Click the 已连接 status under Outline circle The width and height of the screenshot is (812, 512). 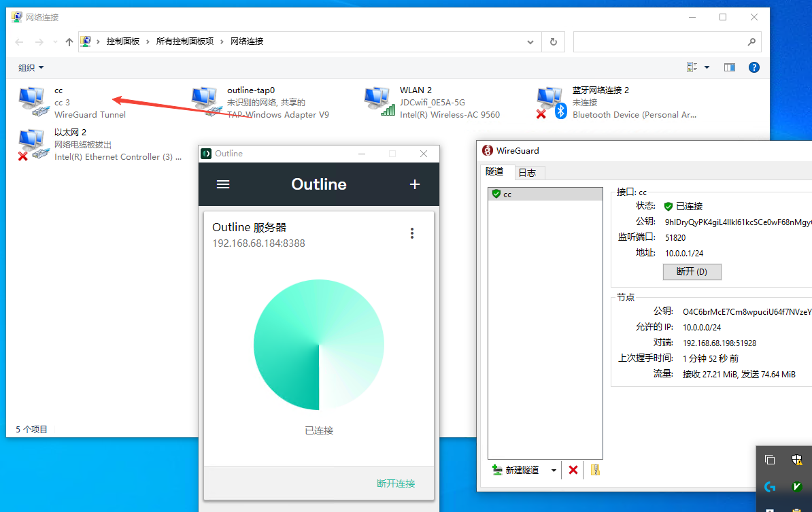click(x=319, y=430)
